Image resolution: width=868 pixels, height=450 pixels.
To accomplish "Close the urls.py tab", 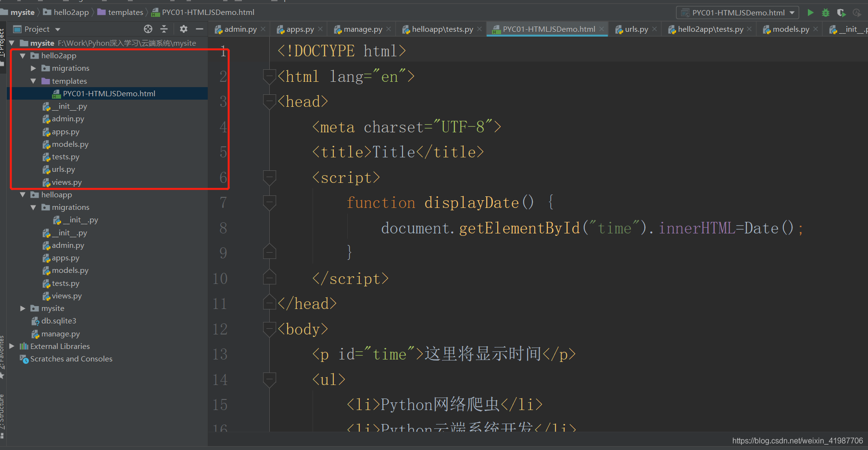I will (654, 29).
